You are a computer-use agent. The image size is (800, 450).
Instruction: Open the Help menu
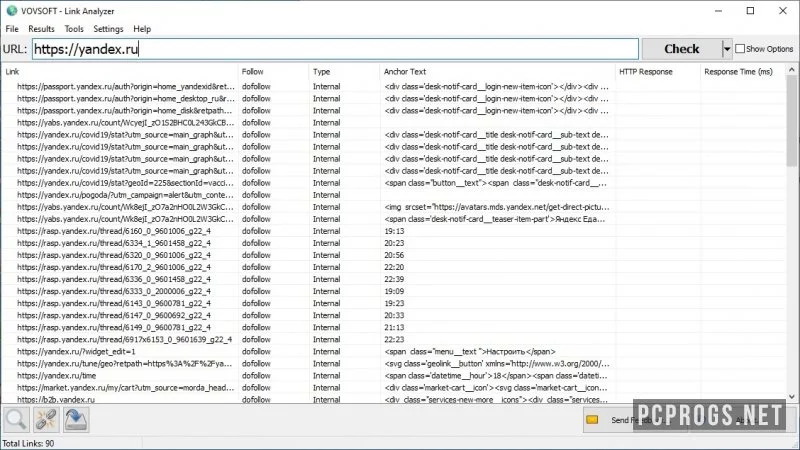[x=142, y=29]
